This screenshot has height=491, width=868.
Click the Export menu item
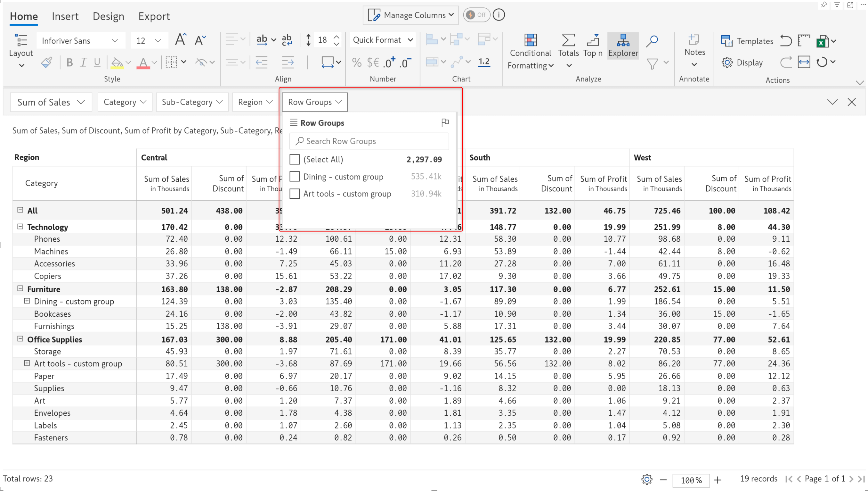pos(154,16)
